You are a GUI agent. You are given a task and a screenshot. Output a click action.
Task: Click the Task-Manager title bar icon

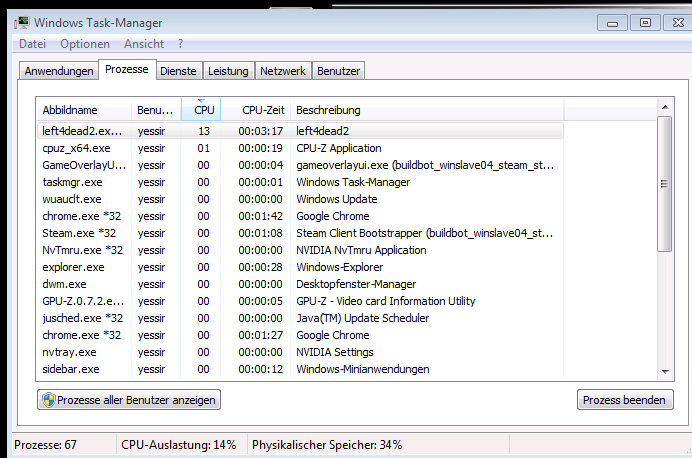[x=21, y=23]
